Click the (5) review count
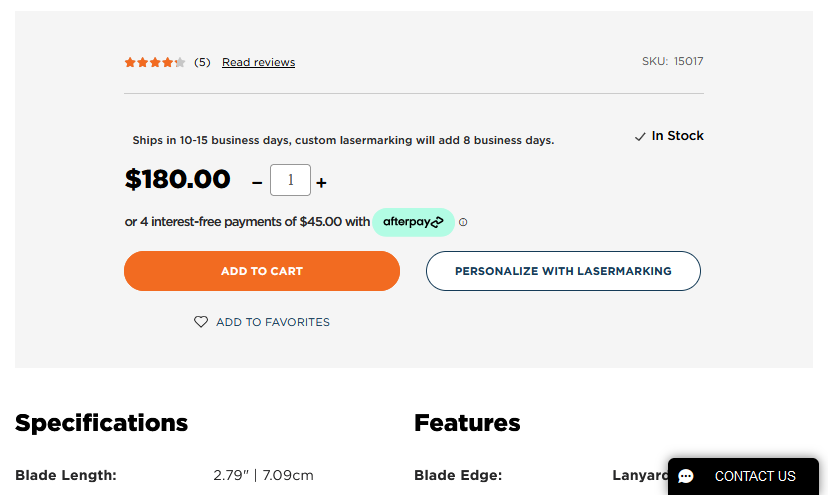The image size is (828, 495). point(202,62)
